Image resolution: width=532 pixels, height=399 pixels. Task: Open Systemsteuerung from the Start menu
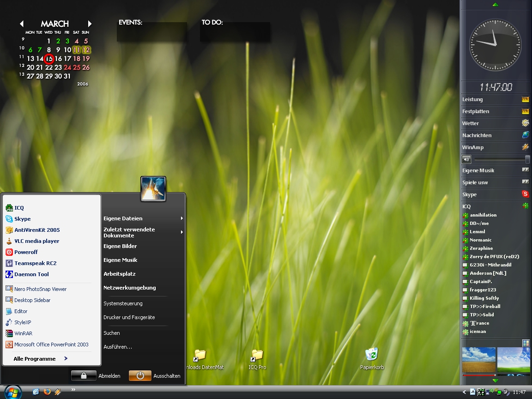[123, 303]
